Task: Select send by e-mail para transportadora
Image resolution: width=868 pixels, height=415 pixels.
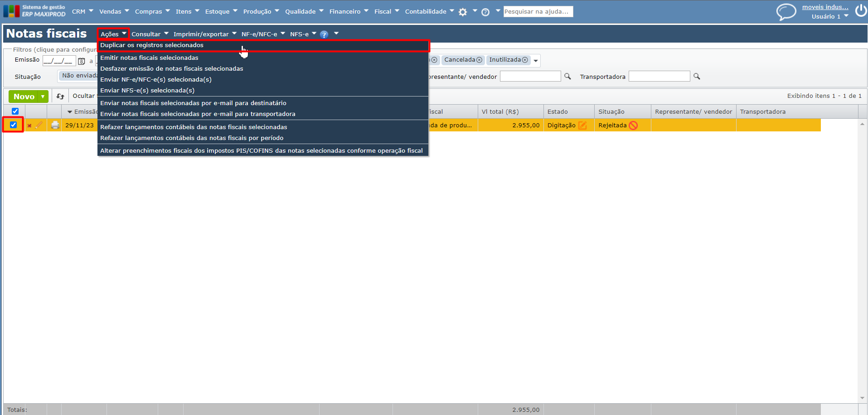Action: tap(263, 114)
